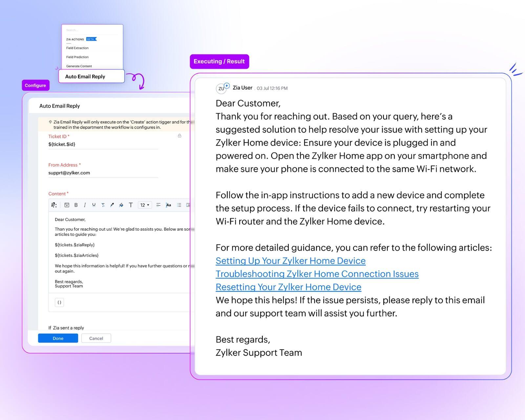
Task: Click the From Address input field
Action: coord(103,173)
